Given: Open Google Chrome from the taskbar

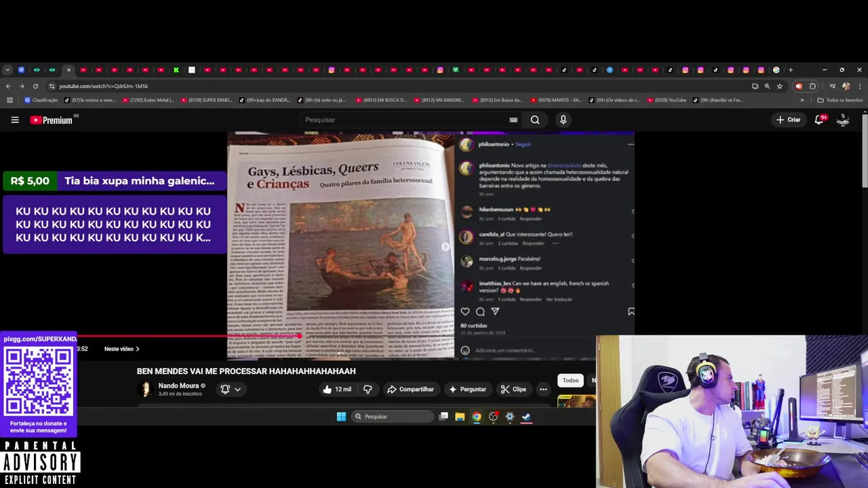Looking at the screenshot, I should (x=477, y=417).
